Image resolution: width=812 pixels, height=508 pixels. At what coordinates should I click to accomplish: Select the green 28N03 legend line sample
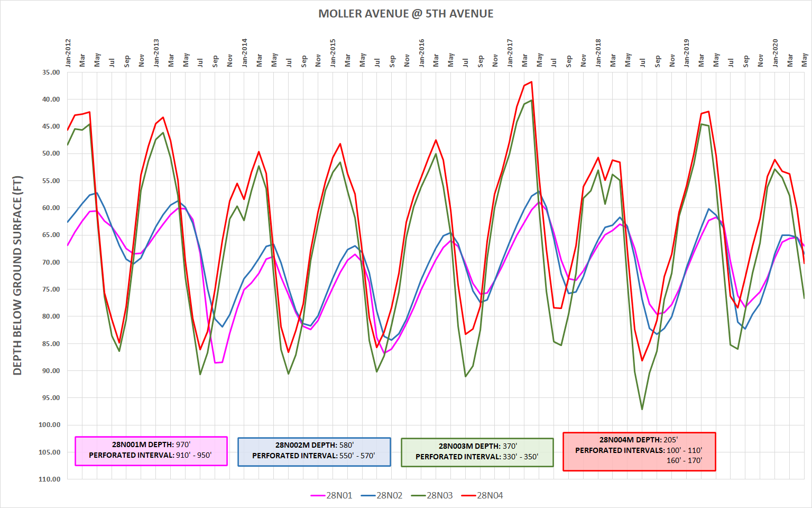417,496
